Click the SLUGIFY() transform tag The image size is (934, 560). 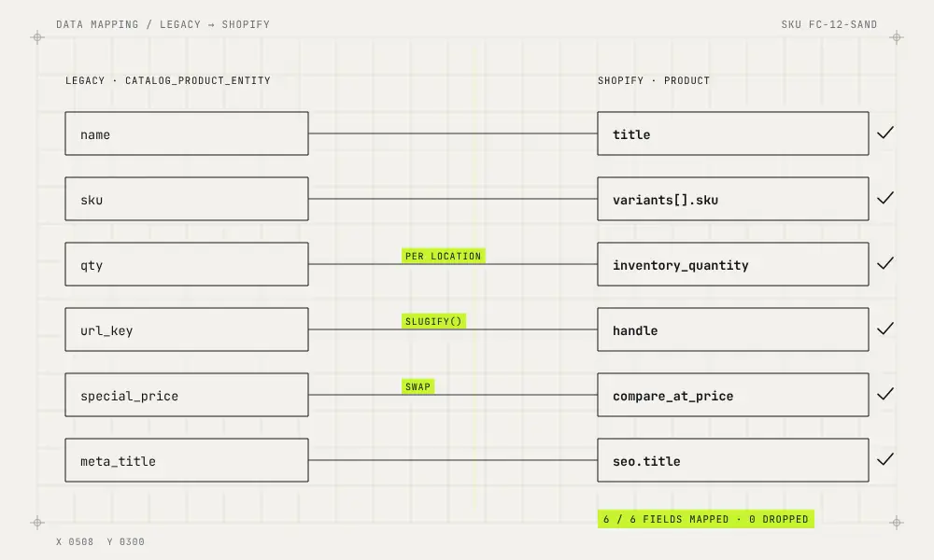433,321
